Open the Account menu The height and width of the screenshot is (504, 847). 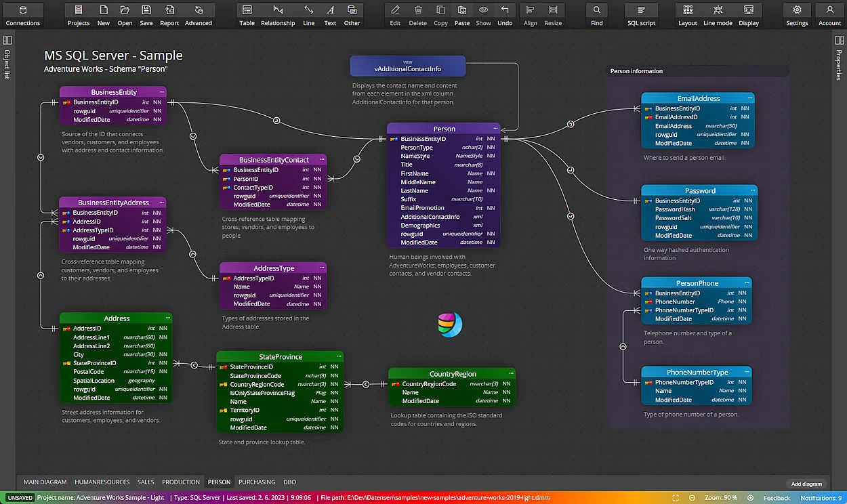click(x=829, y=16)
